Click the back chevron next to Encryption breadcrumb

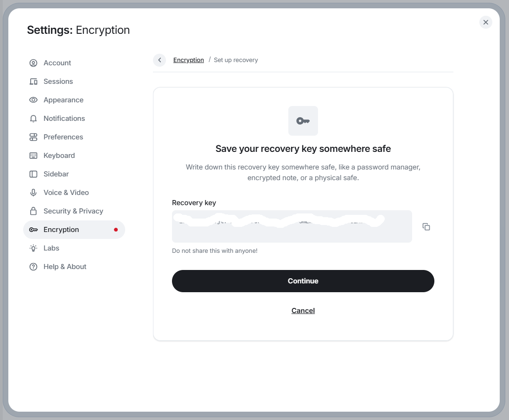coord(159,60)
